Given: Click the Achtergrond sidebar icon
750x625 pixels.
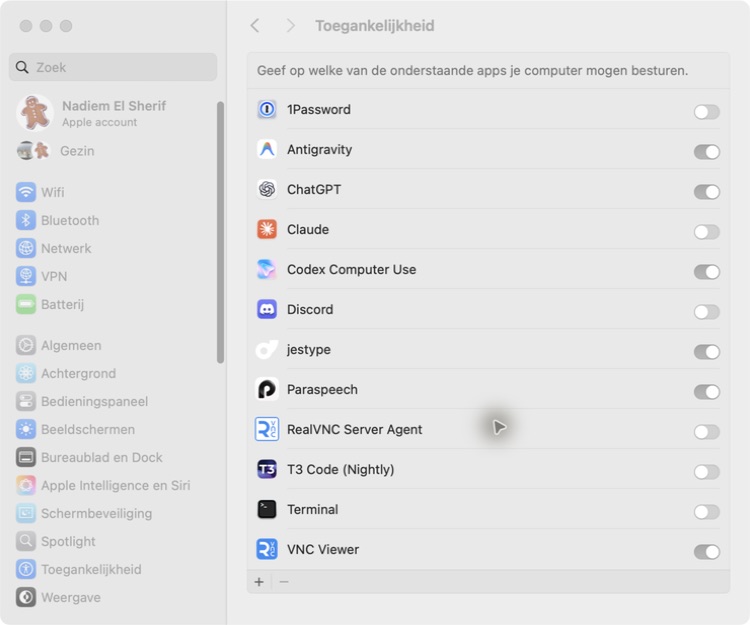Looking at the screenshot, I should point(26,373).
